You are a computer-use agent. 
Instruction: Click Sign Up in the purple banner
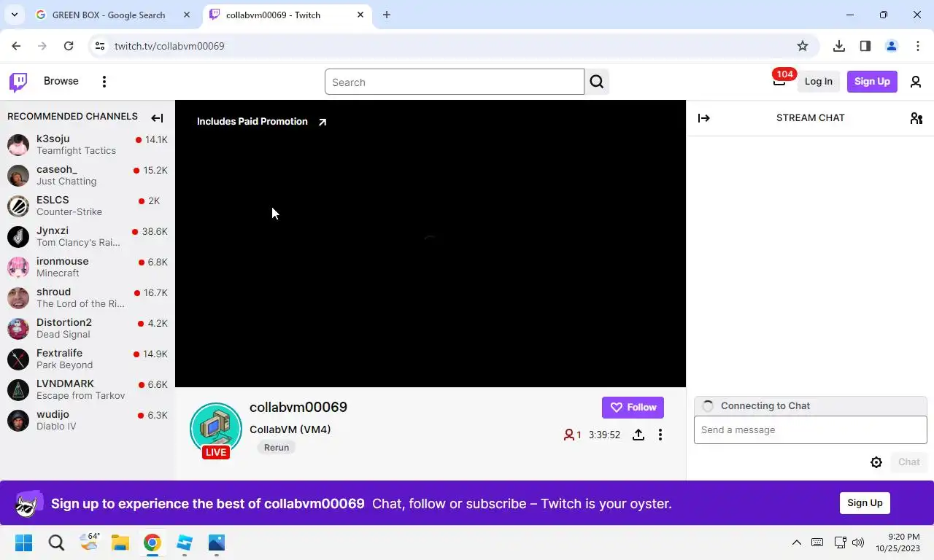tap(865, 503)
